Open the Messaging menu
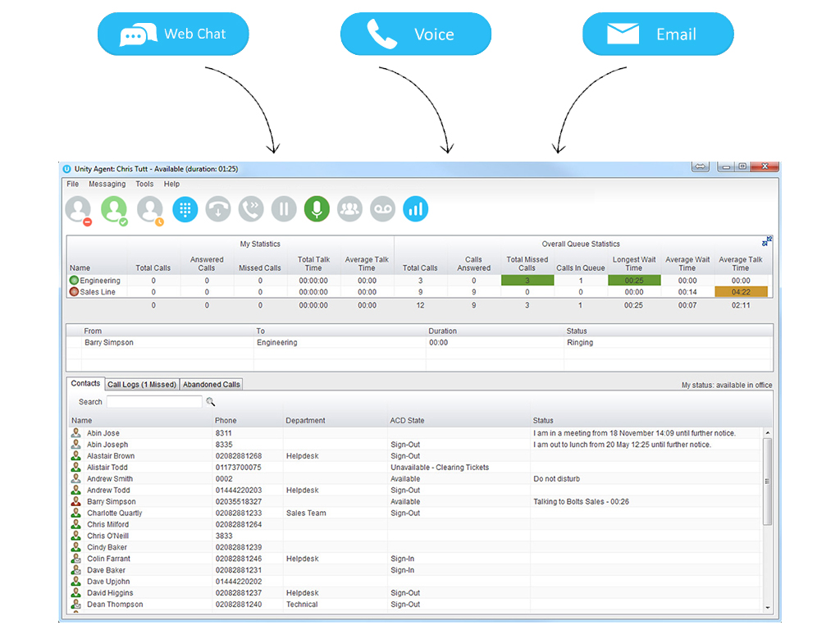 107,185
